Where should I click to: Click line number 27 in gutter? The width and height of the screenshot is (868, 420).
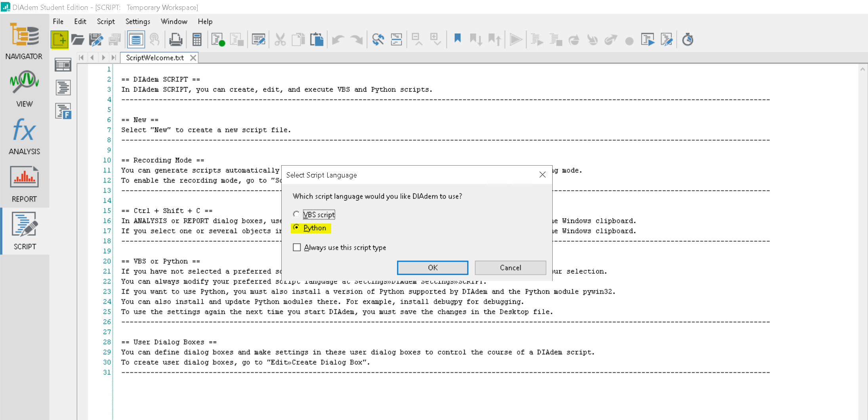(x=107, y=332)
